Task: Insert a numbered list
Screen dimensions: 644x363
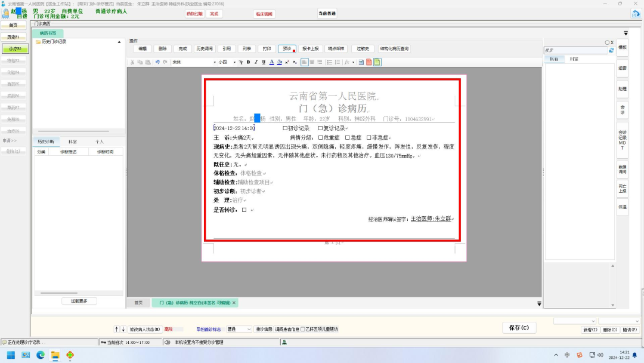Action: (337, 62)
